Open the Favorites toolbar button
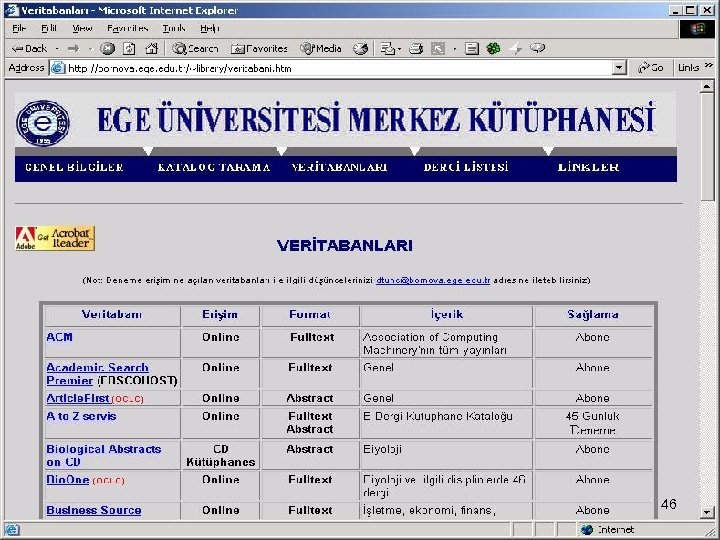The width and height of the screenshot is (720, 540). [259, 48]
